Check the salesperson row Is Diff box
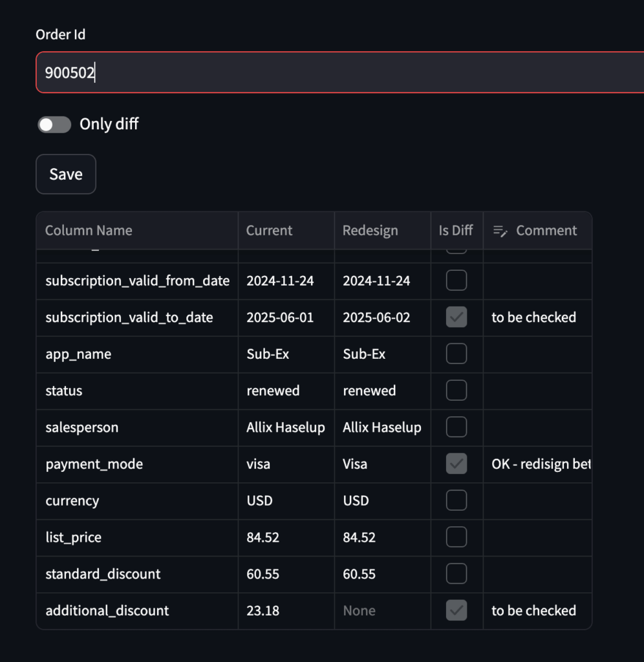This screenshot has height=662, width=644. click(456, 427)
